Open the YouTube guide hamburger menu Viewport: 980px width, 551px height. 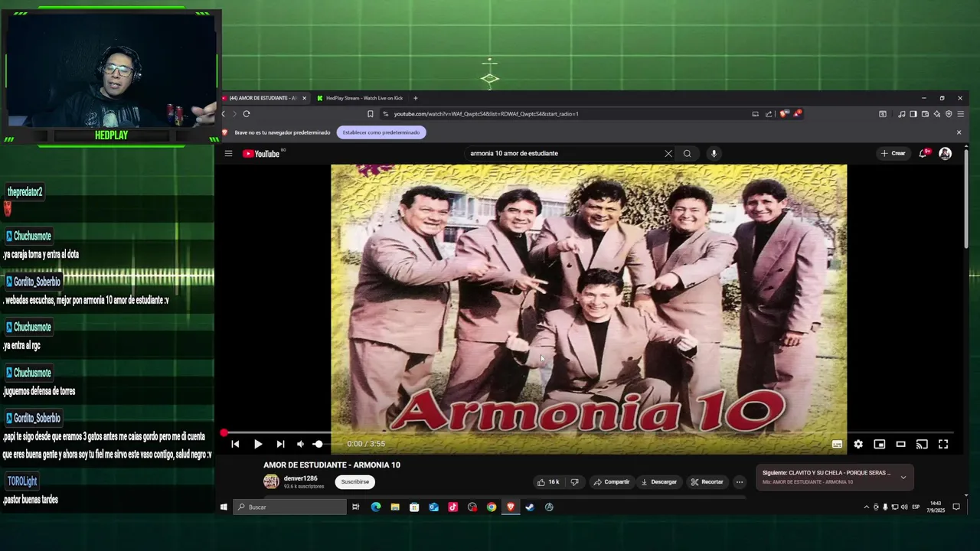[x=228, y=154]
